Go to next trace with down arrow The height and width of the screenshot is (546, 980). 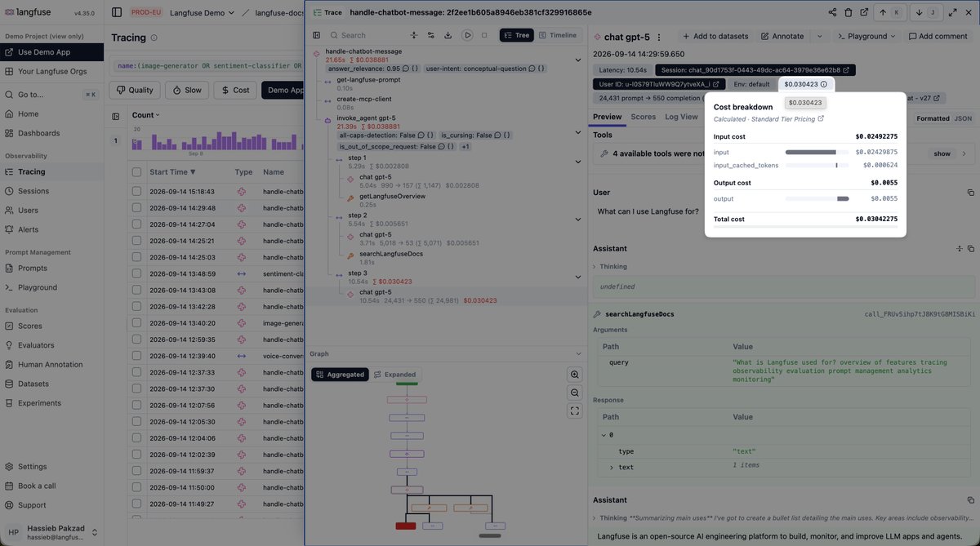pos(929,12)
